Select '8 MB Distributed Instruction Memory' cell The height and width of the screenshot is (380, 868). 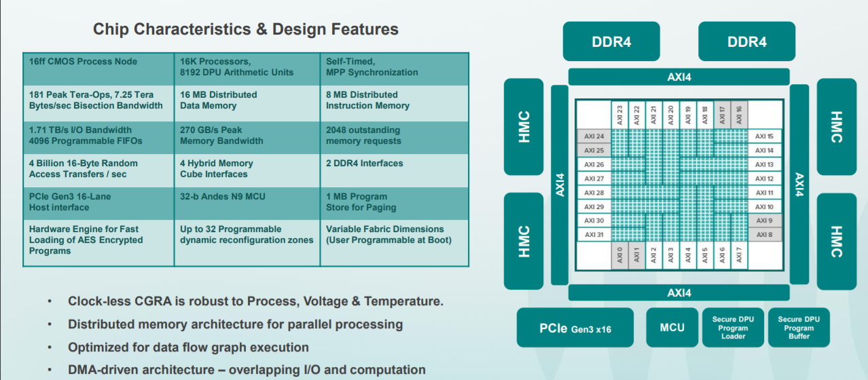394,102
